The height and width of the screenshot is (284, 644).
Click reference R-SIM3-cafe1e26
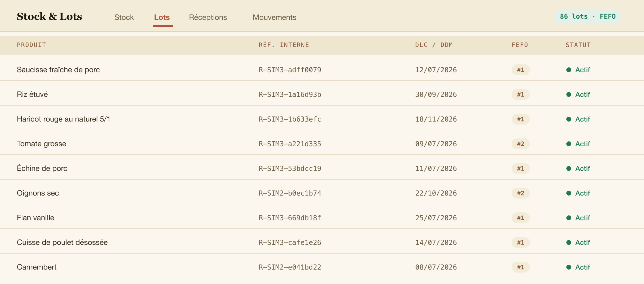click(290, 242)
